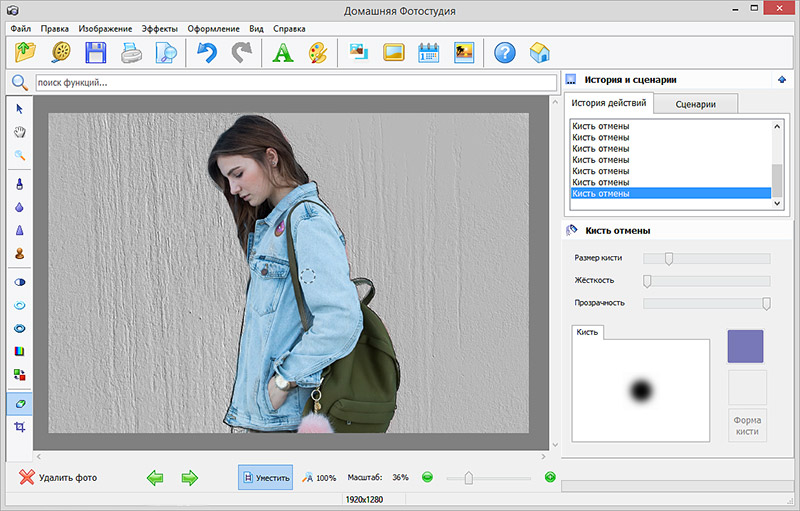Collapse the История и сценарии panel
This screenshot has width=800, height=511.
click(782, 80)
